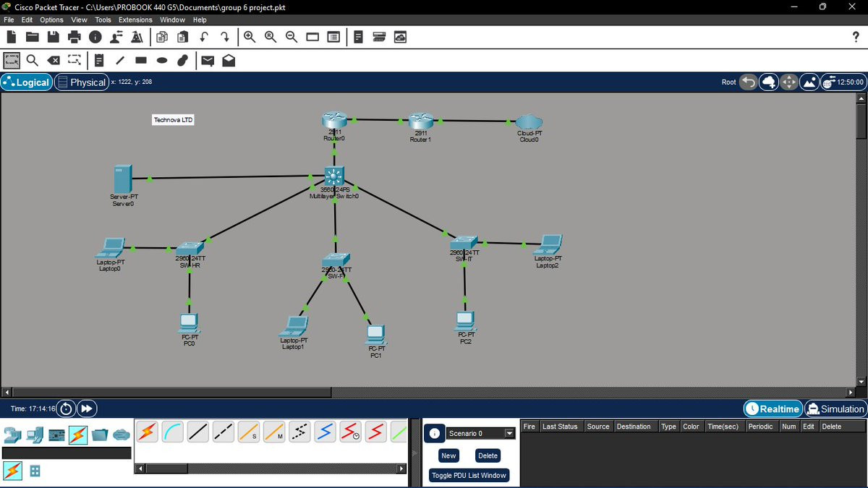Select Components category
This screenshot has width=868, height=488.
[56, 435]
